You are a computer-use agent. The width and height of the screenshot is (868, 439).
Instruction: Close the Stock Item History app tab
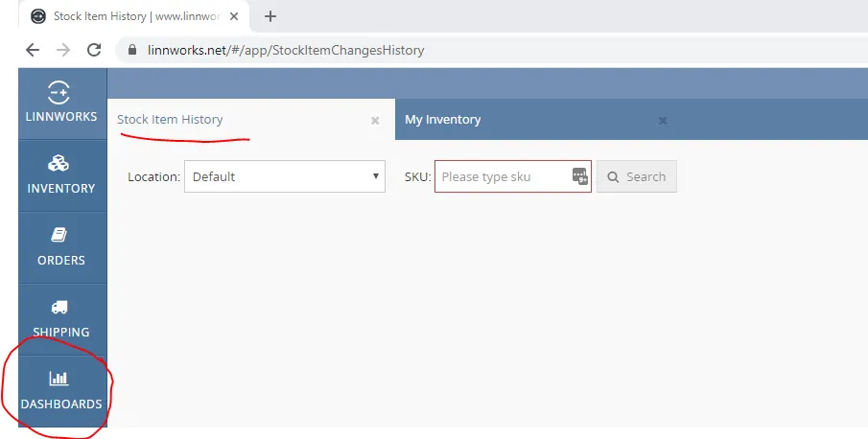coord(375,120)
